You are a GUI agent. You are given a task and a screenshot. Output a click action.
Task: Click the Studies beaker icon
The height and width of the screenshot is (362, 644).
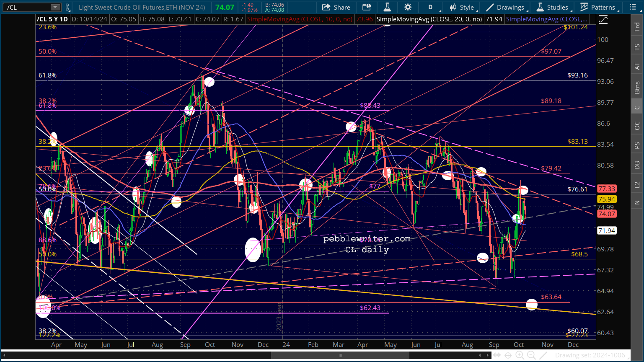(541, 7)
